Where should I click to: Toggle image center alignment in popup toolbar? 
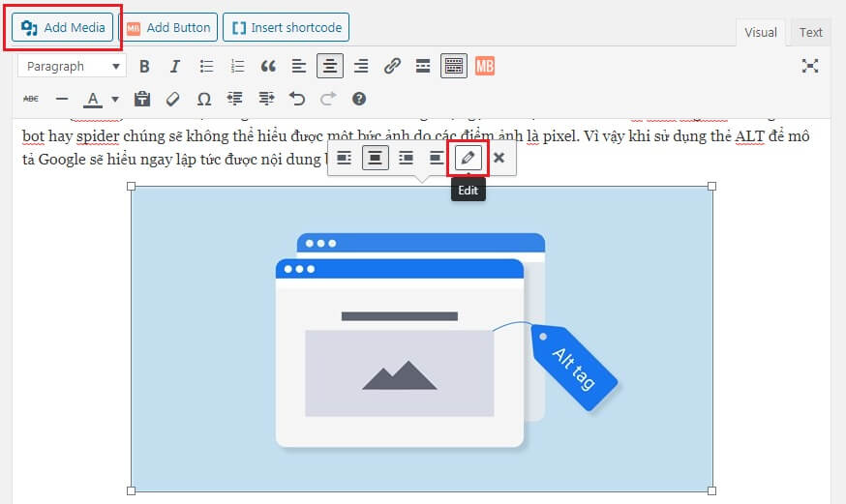tap(375, 158)
